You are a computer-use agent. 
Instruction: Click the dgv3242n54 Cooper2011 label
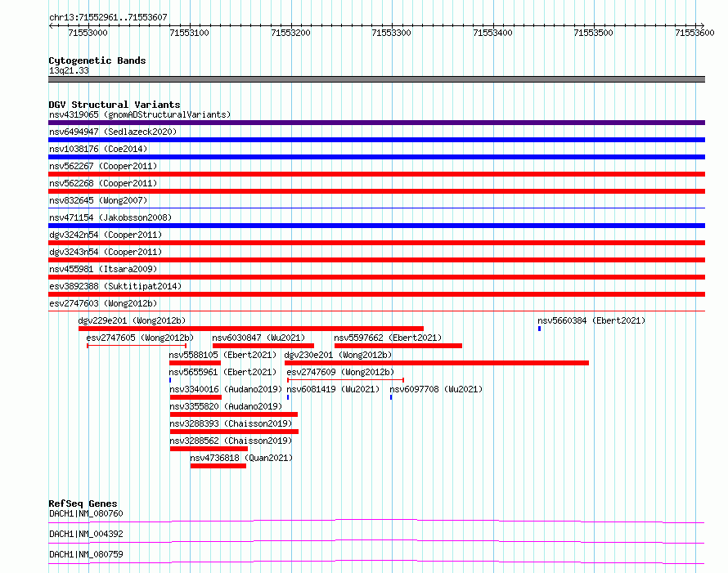(106, 235)
